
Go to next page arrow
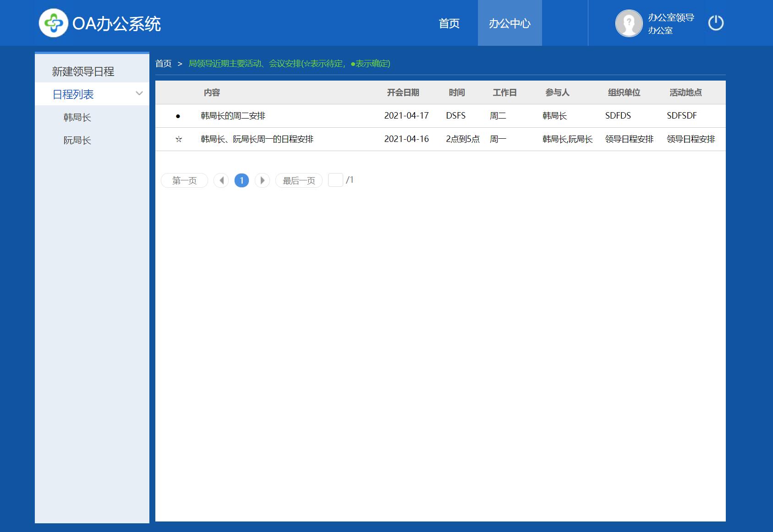coord(262,180)
